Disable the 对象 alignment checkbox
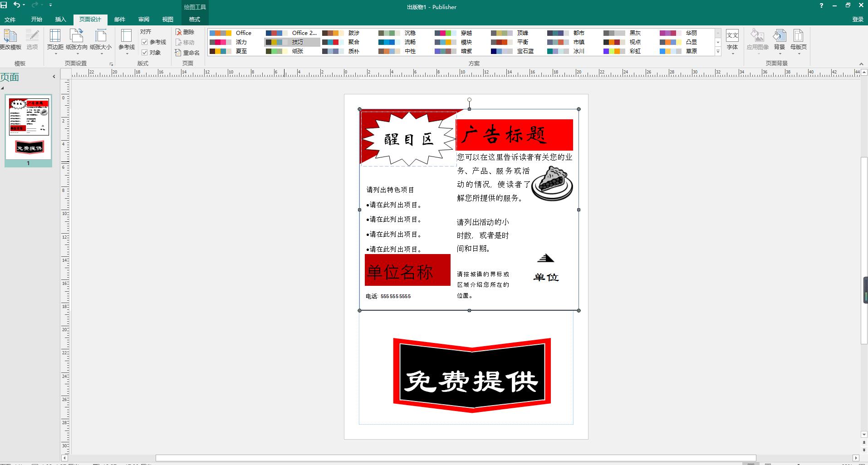This screenshot has height=465, width=868. coord(145,52)
